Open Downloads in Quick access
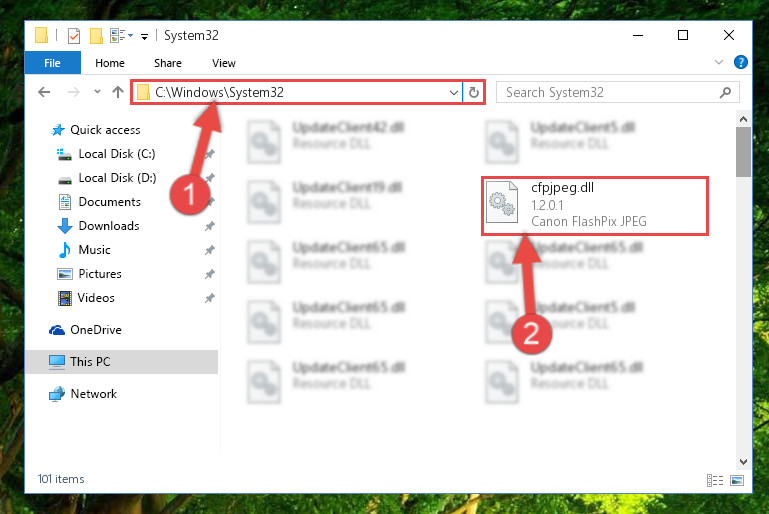The image size is (769, 514). 109,226
